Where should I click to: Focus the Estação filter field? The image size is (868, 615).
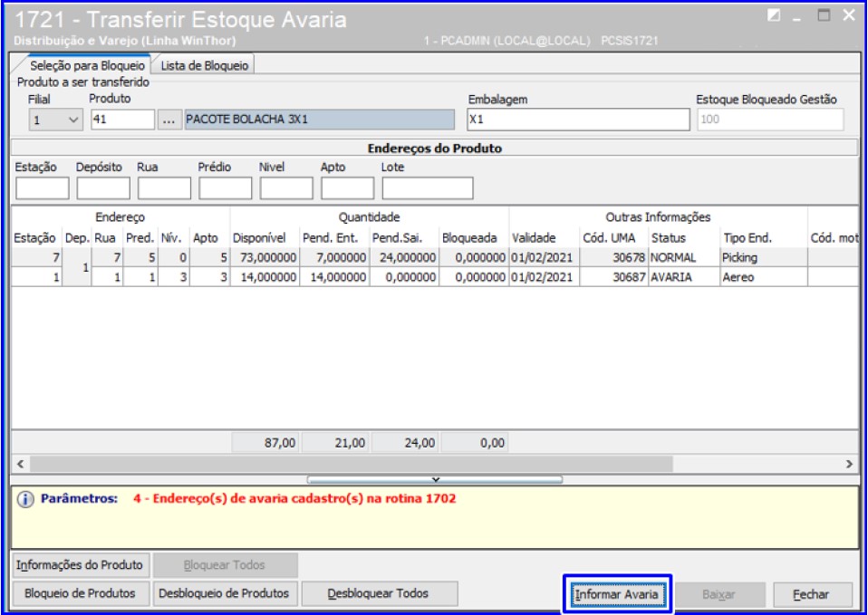pos(42,188)
